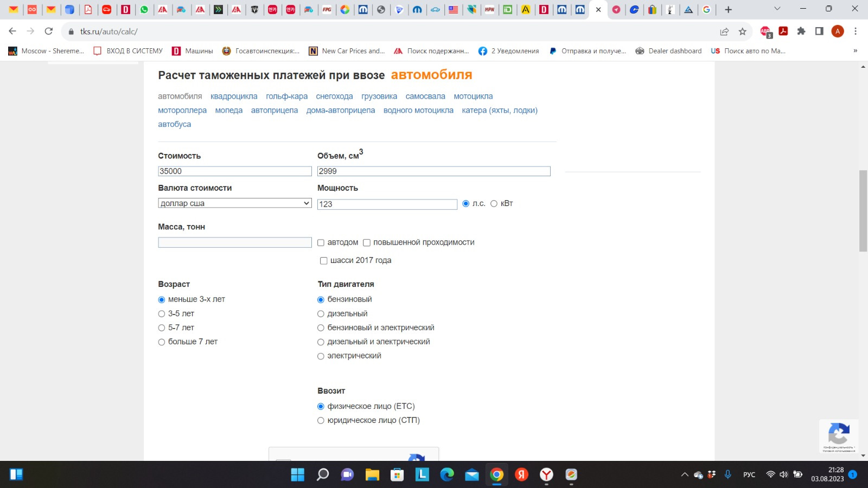Viewport: 868px width, 488px height.
Task: Open Windows Start button on taskbar
Action: point(298,475)
